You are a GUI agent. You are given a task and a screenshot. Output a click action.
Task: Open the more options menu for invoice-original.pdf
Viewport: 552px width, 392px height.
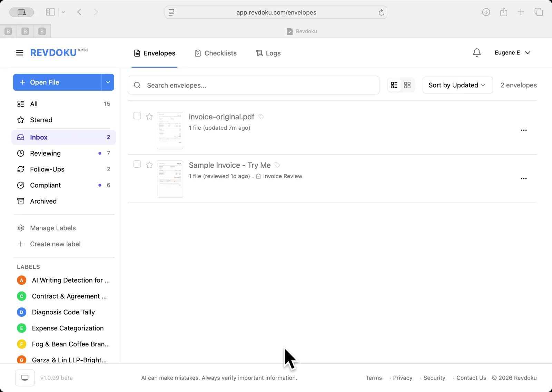click(523, 130)
